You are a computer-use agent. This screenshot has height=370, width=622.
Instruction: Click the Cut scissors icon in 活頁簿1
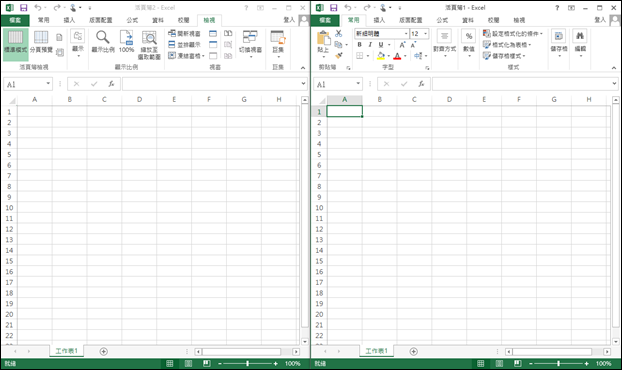point(338,34)
